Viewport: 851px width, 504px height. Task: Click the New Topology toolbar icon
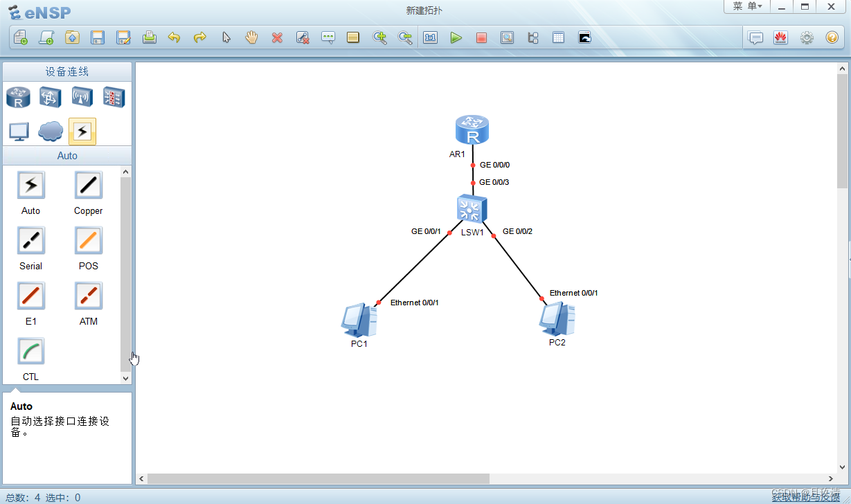[21, 37]
